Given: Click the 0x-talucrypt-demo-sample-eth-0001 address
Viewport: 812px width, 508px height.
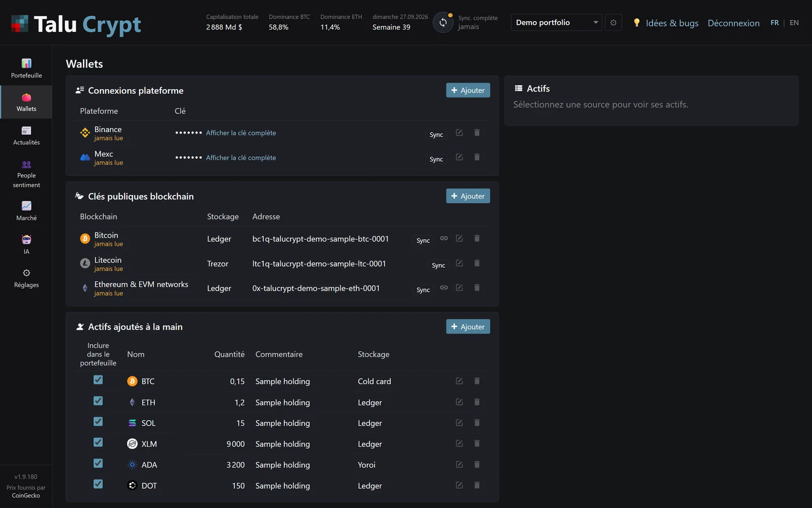Looking at the screenshot, I should tap(316, 288).
